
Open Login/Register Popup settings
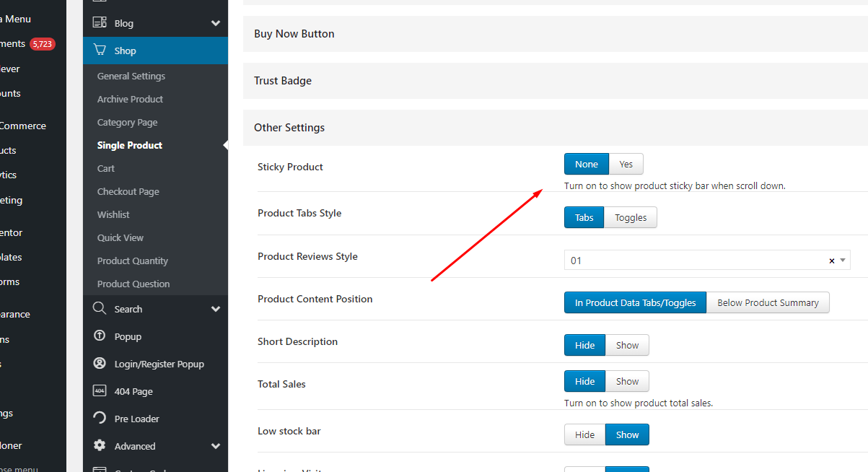155,364
